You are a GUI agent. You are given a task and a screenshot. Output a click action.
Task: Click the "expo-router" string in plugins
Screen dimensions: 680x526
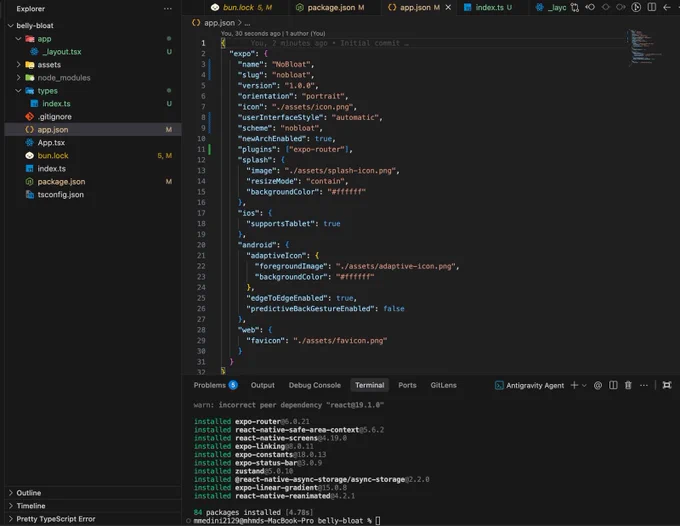pyautogui.click(x=319, y=149)
